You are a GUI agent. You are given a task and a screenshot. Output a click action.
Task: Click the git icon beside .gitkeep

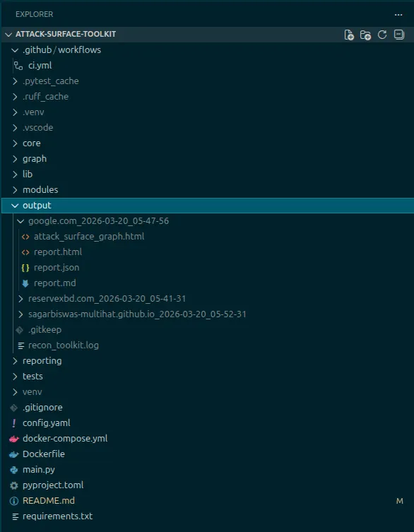[x=20, y=330]
